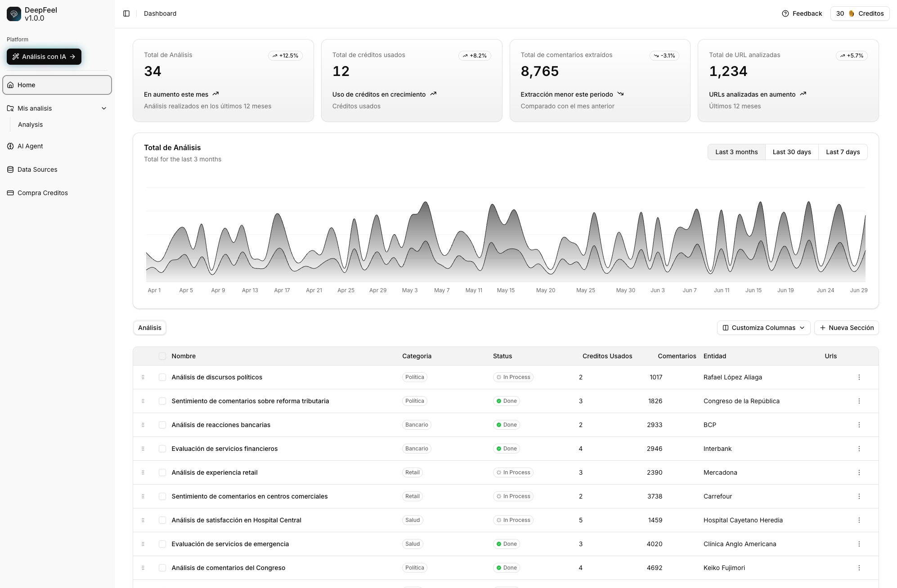Viewport: 897px width, 588px height.
Task: Click Análisis con IA button
Action: pos(44,57)
